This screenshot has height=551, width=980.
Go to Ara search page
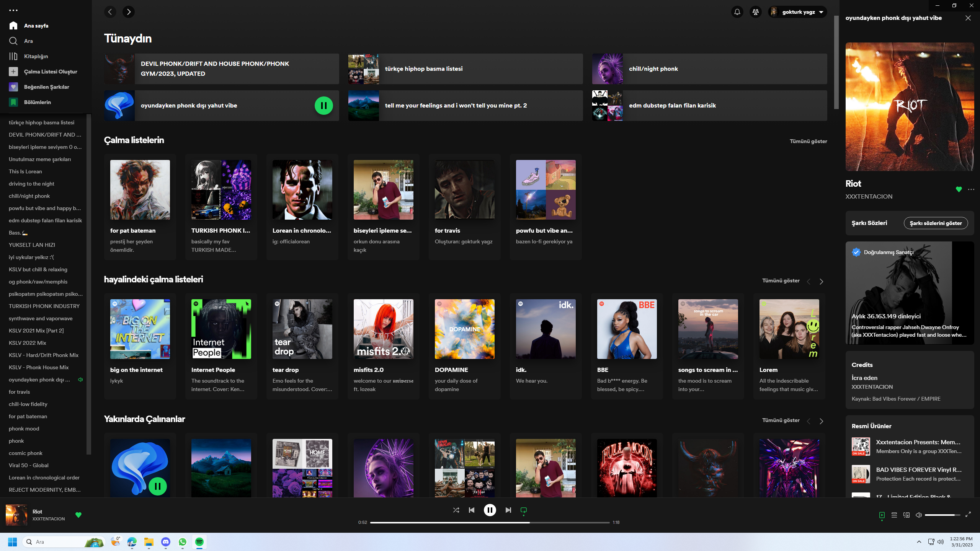coord(28,41)
